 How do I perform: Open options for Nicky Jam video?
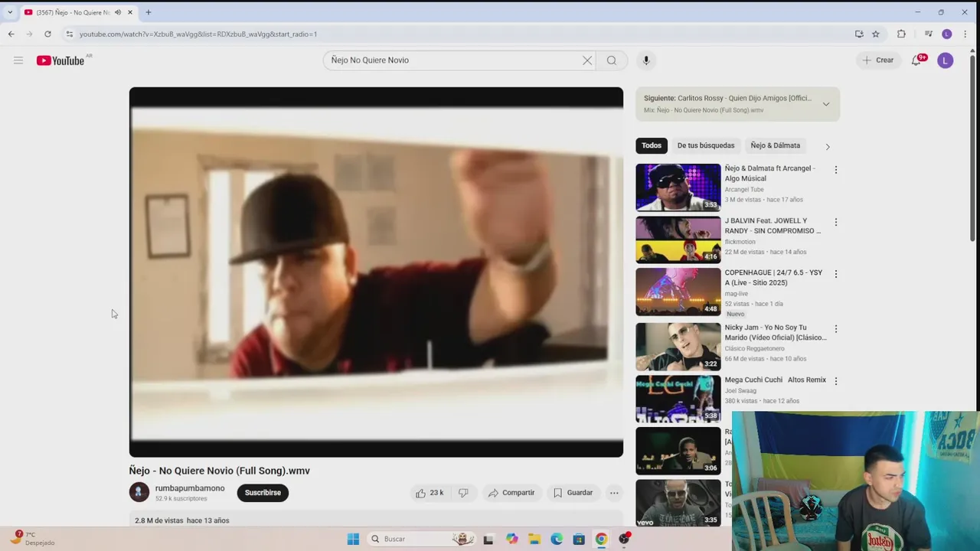[x=836, y=329]
